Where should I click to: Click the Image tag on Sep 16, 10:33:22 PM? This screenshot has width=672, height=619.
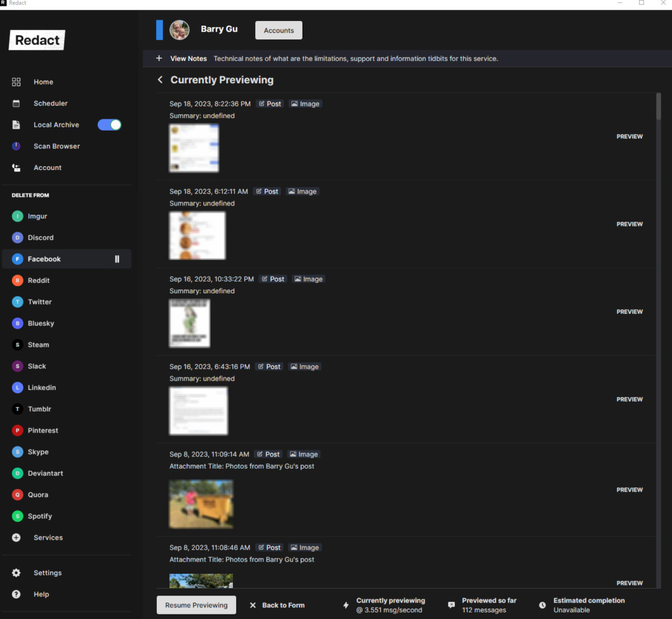308,279
